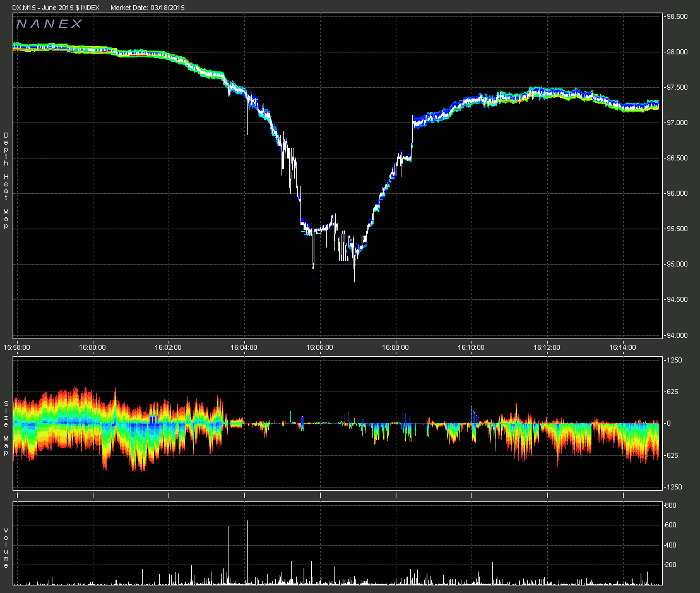Screen dimensions: 700x593
Task: Select the 95.500 price axis label
Action: (x=677, y=229)
